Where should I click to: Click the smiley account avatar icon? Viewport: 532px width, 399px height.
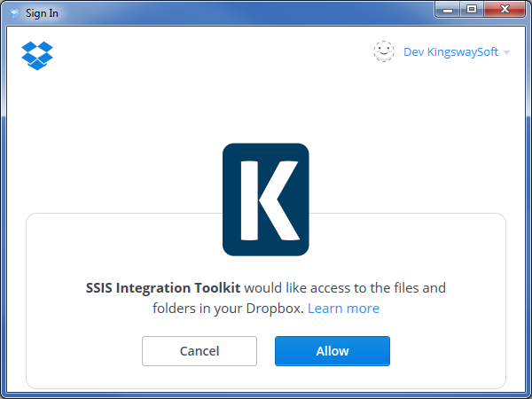coord(384,51)
